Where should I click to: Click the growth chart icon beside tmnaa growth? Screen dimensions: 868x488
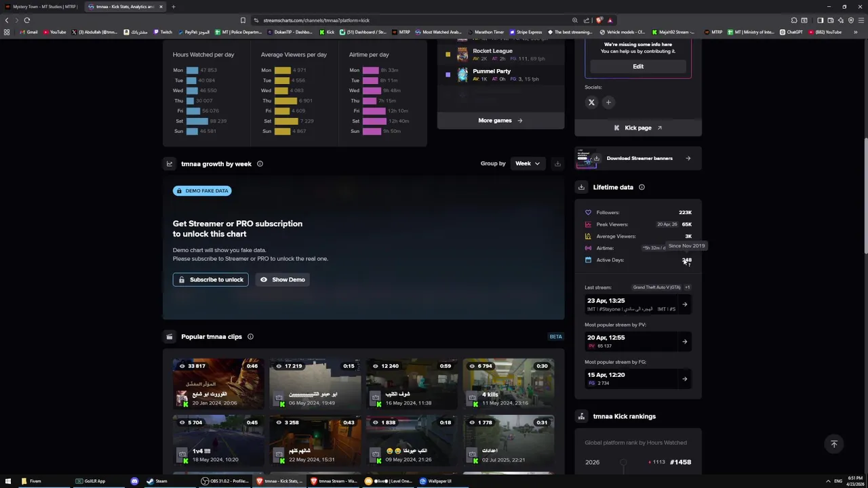pos(170,163)
